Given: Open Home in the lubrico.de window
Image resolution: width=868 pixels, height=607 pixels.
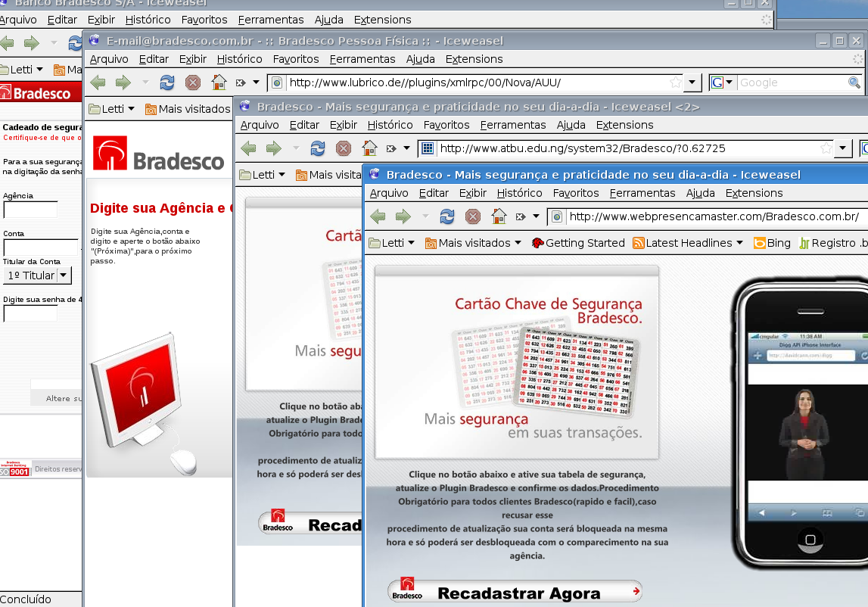Looking at the screenshot, I should [x=219, y=82].
